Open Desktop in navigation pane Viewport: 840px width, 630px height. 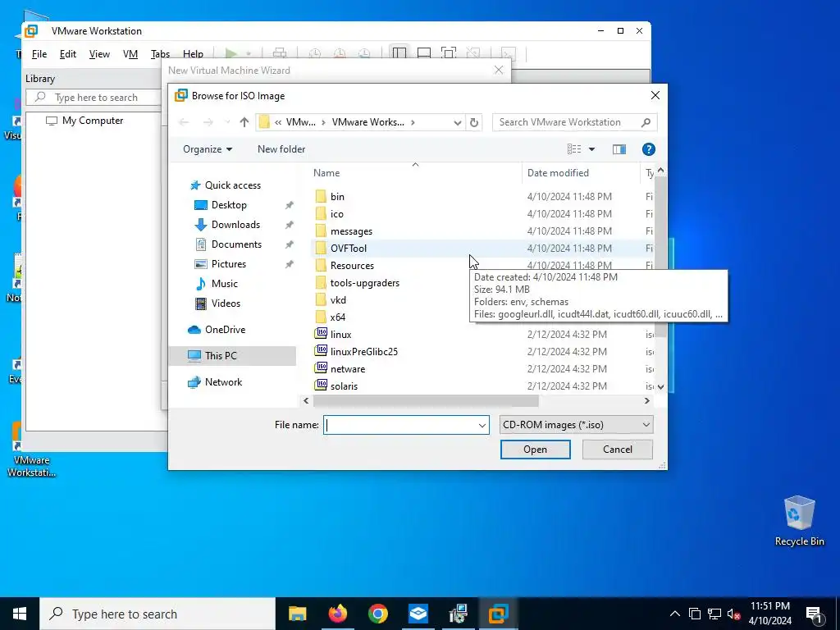[x=229, y=205]
